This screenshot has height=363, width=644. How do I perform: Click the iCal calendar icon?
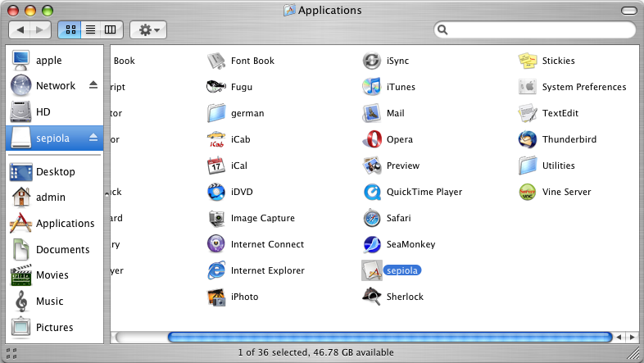pos(216,166)
